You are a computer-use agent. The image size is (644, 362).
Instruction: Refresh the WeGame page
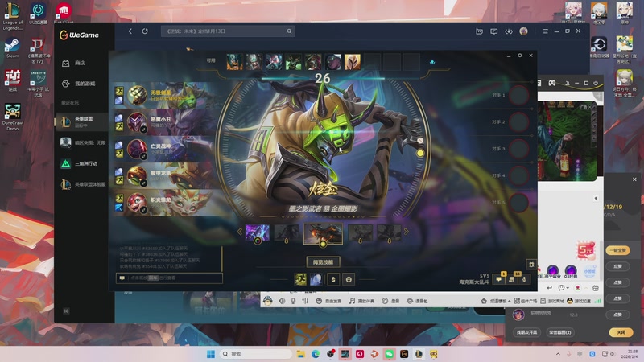(x=145, y=31)
